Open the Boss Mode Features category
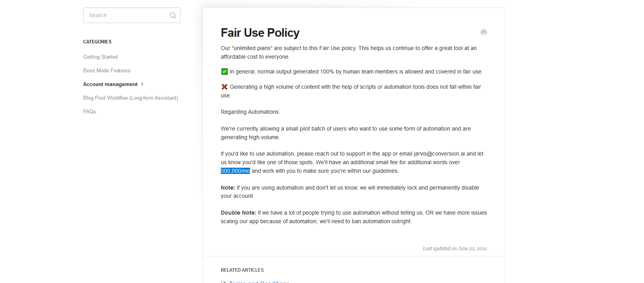Screen dimensions: 644x283 (x=107, y=70)
